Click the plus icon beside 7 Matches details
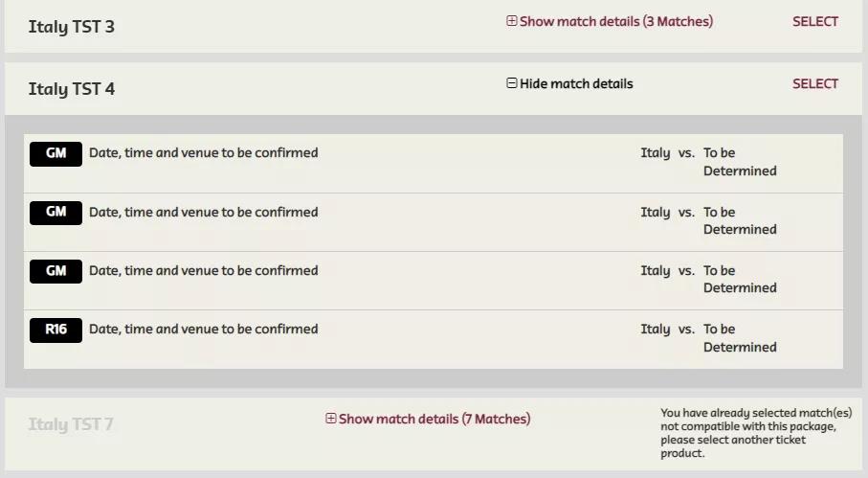This screenshot has width=868, height=478. pos(331,419)
